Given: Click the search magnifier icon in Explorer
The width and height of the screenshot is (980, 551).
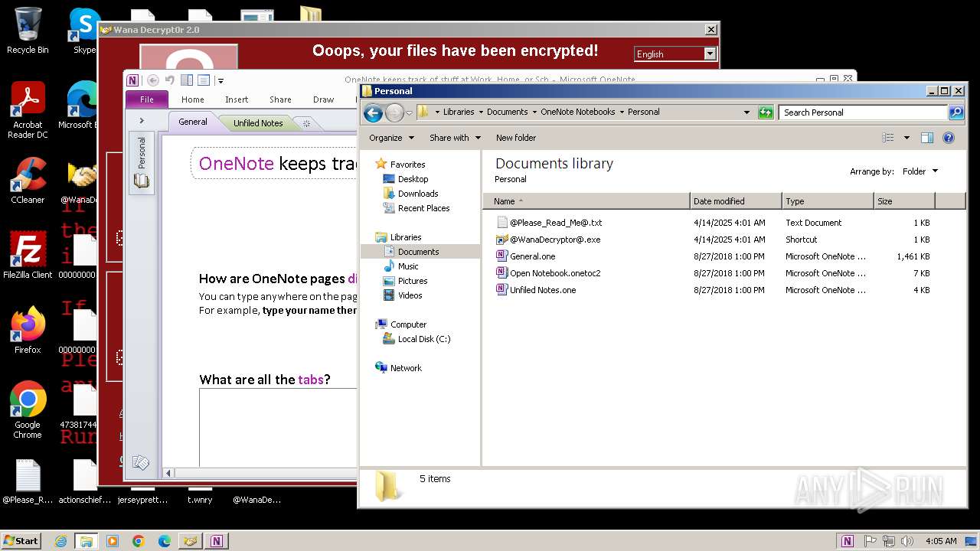Looking at the screenshot, I should tap(955, 112).
